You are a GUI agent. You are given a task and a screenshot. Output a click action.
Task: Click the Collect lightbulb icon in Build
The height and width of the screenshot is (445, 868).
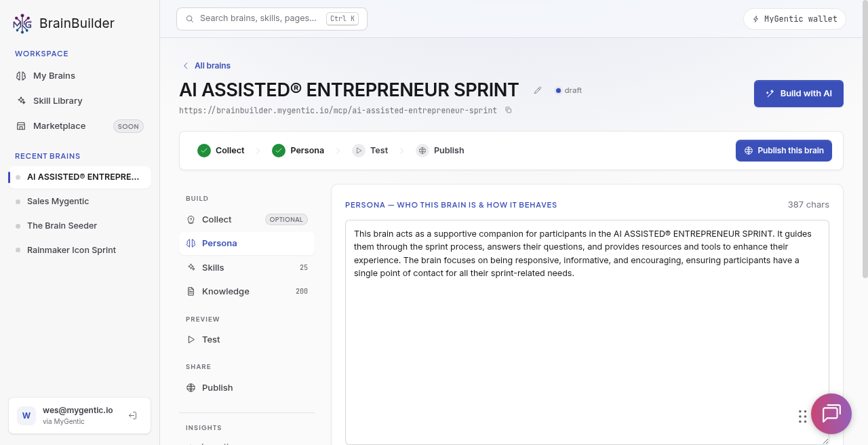pyautogui.click(x=191, y=220)
